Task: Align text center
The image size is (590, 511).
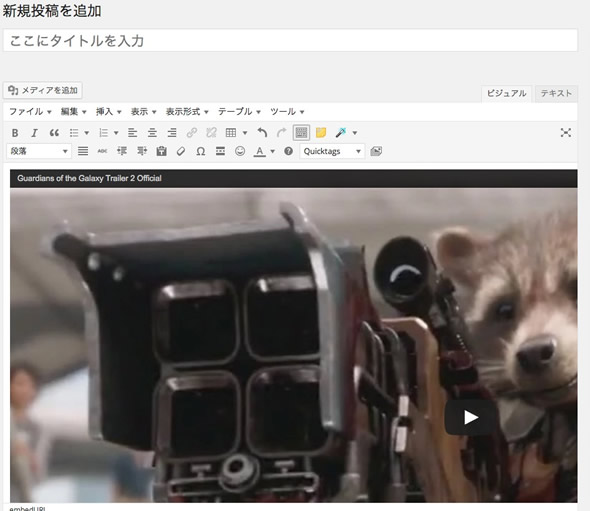Action: click(x=152, y=133)
